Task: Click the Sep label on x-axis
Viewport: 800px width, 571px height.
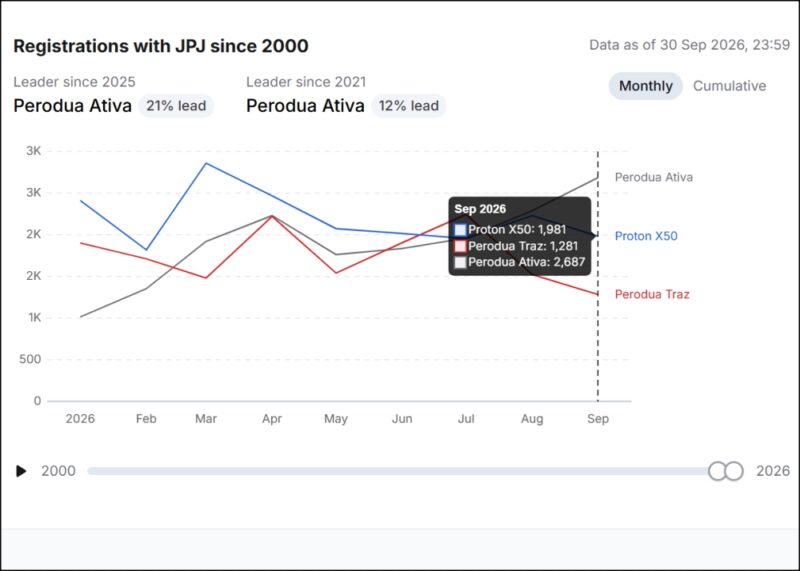Action: 598,418
